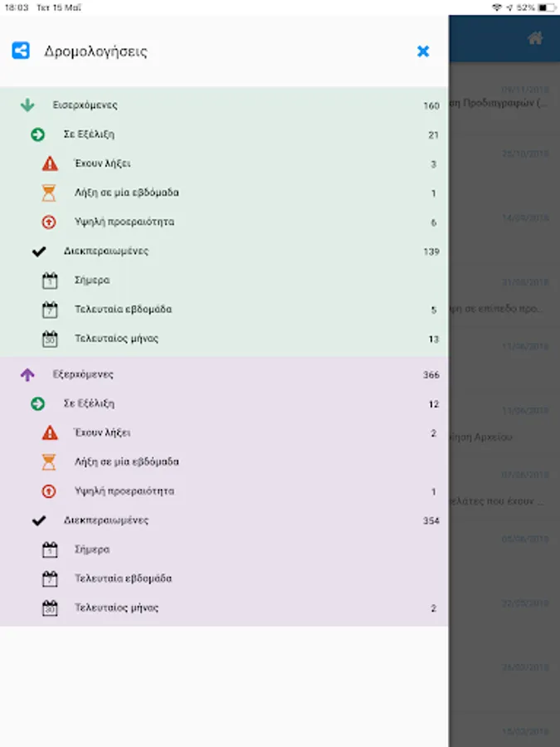Screen dimensions: 560x747
Task: Tap the blue share icon beside Δρομολογήσεις
Action: click(x=21, y=51)
